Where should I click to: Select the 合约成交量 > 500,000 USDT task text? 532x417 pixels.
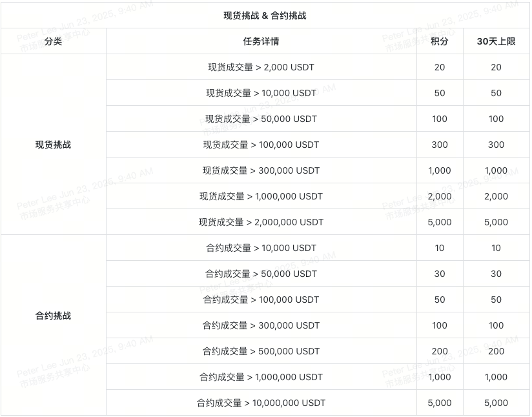(261, 351)
